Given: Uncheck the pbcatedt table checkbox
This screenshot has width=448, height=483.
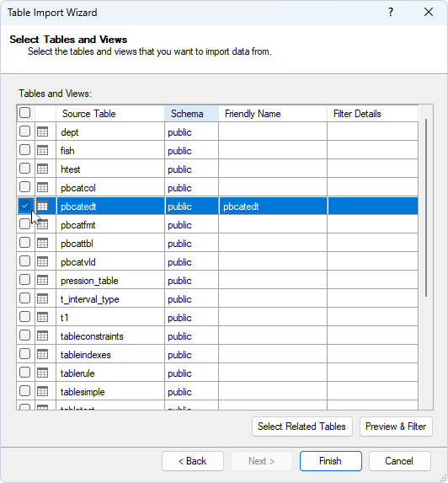Looking at the screenshot, I should tap(25, 205).
